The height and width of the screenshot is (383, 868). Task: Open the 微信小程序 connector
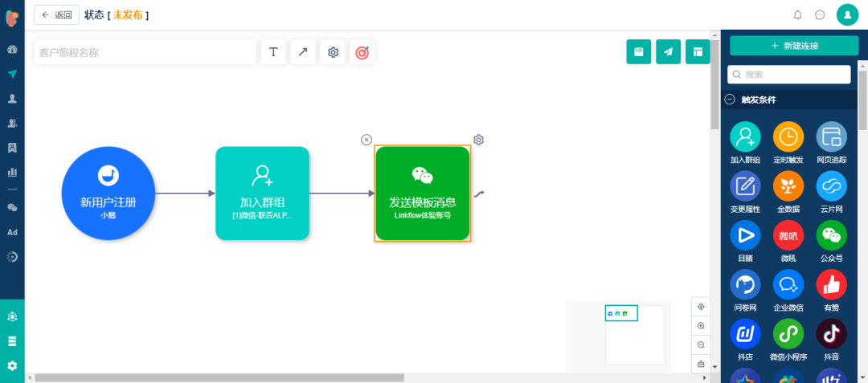(x=788, y=334)
